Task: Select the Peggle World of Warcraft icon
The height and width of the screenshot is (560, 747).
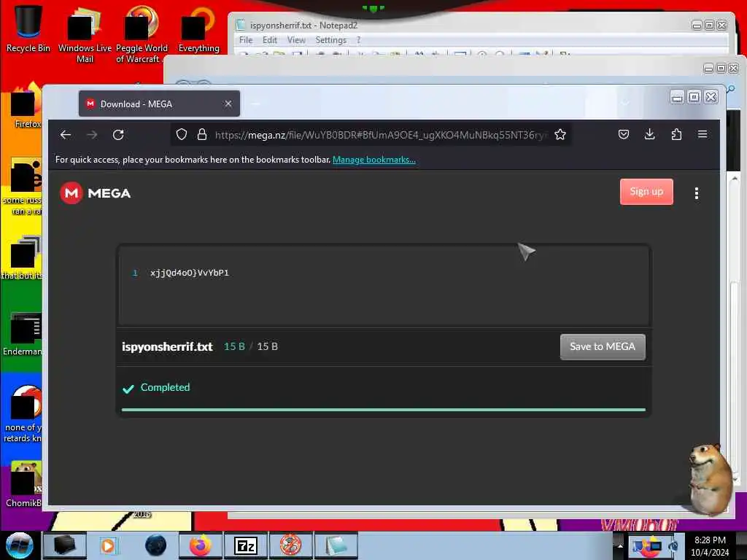Action: click(x=142, y=34)
